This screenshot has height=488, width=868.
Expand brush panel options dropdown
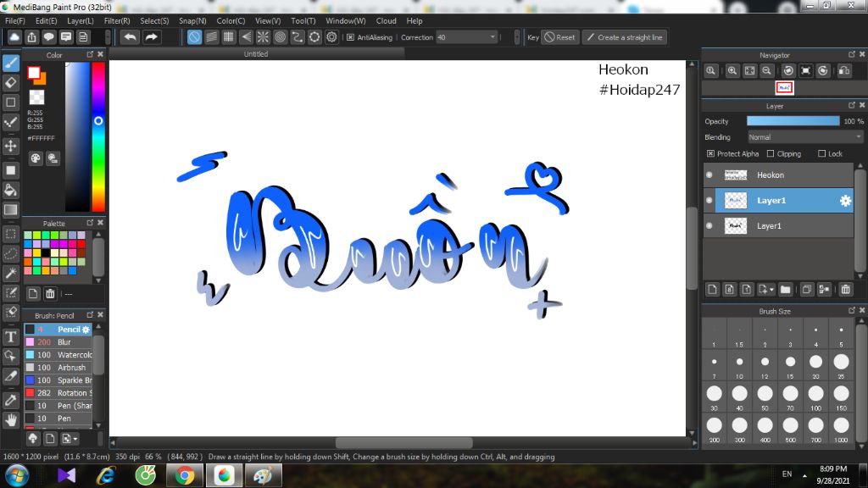(x=75, y=439)
